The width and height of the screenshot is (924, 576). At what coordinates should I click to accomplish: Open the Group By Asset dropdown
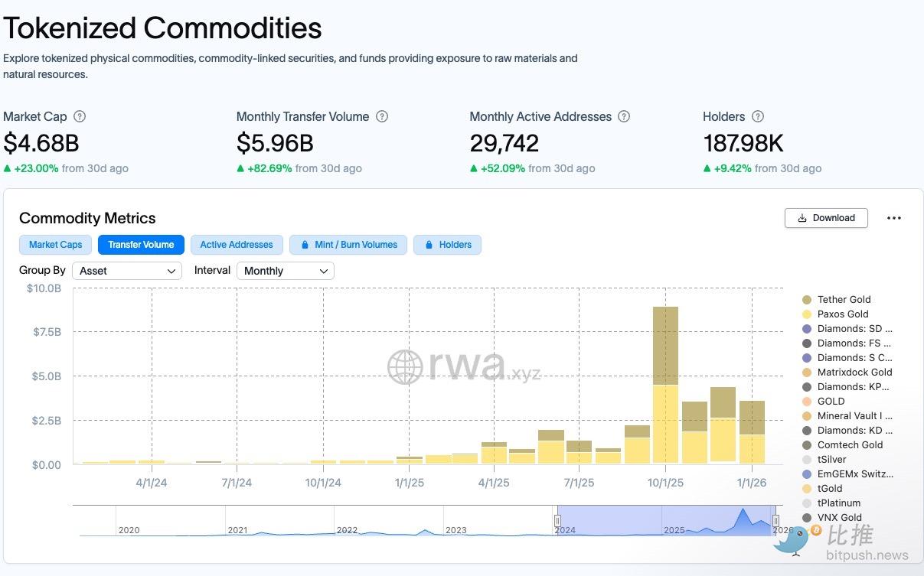(127, 271)
